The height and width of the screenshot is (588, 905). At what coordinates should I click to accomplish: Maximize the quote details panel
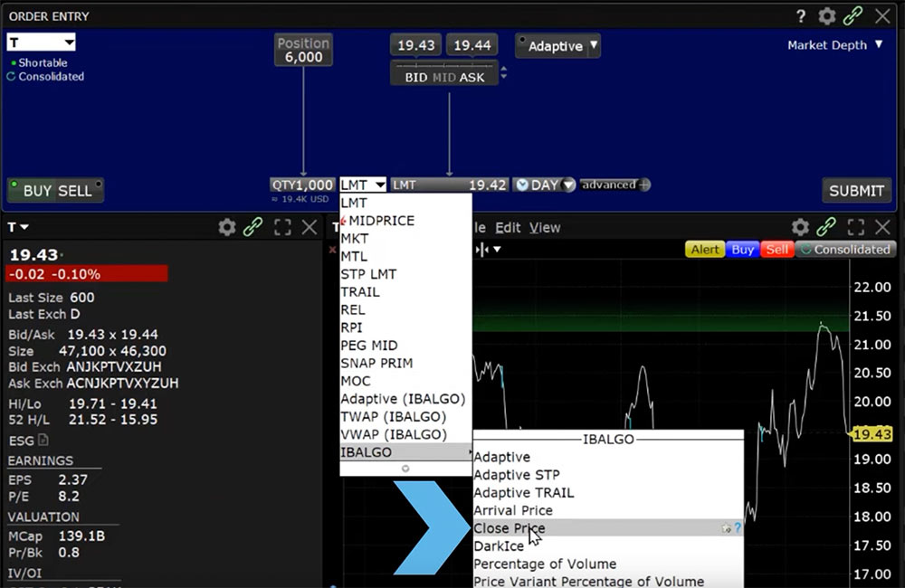tap(282, 227)
